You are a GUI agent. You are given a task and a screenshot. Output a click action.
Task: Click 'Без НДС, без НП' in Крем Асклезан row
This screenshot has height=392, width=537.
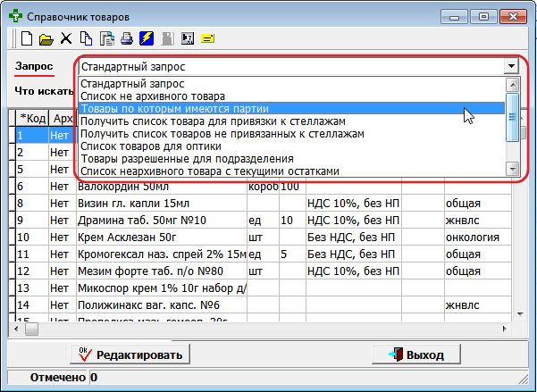[354, 238]
